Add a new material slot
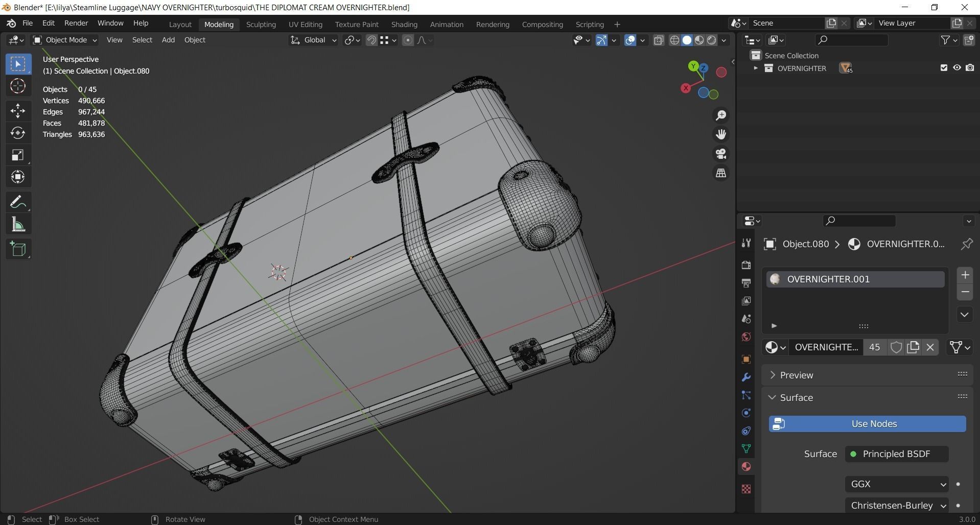 pos(965,275)
